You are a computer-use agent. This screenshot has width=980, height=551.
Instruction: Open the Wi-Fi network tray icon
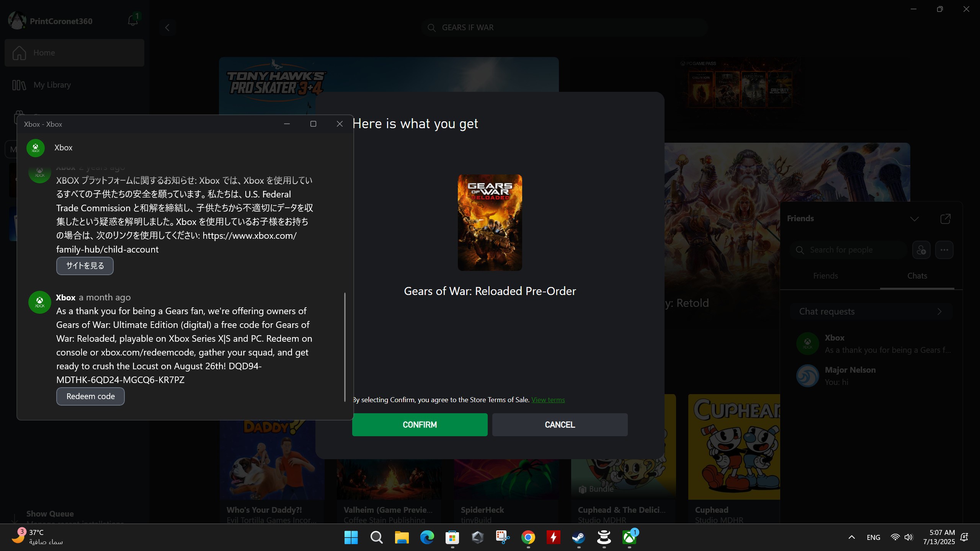(895, 537)
